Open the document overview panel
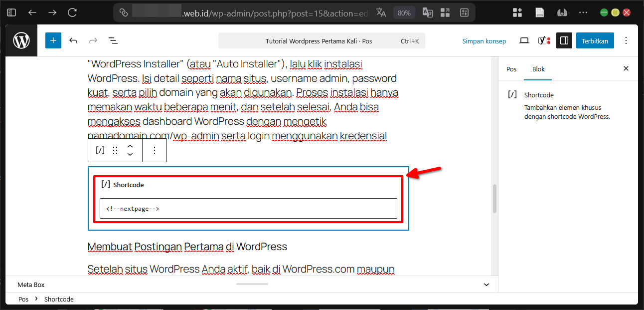Viewport: 644px width, 310px height. (x=113, y=40)
